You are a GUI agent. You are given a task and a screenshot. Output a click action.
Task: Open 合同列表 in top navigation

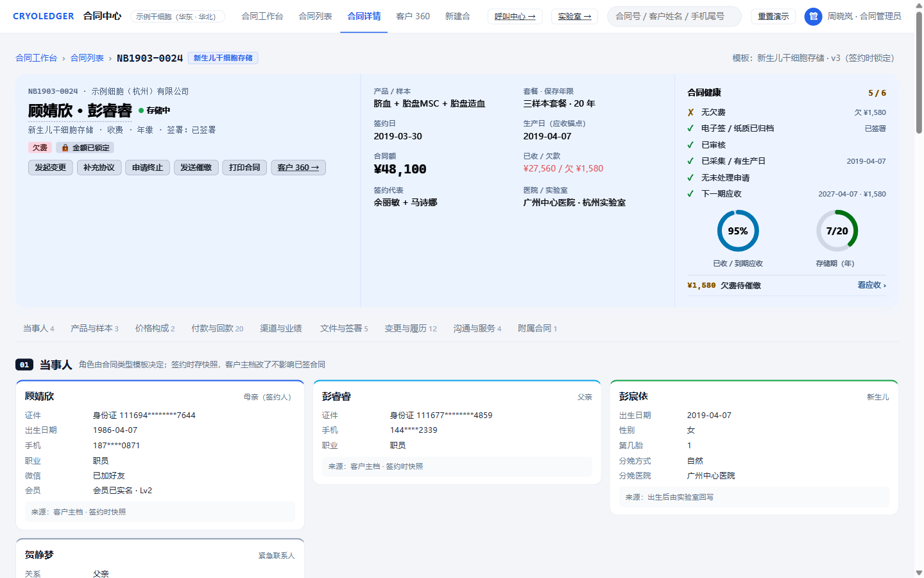pyautogui.click(x=315, y=16)
